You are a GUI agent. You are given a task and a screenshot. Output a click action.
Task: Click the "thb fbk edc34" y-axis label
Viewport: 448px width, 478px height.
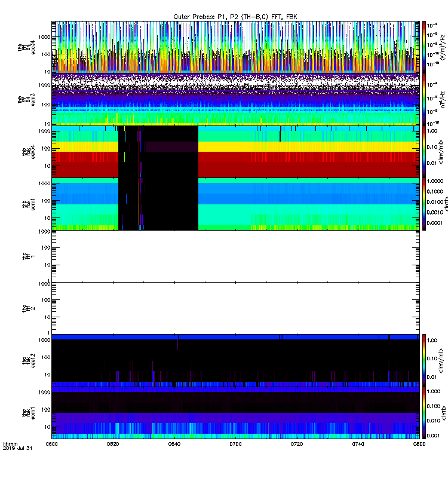(29, 152)
